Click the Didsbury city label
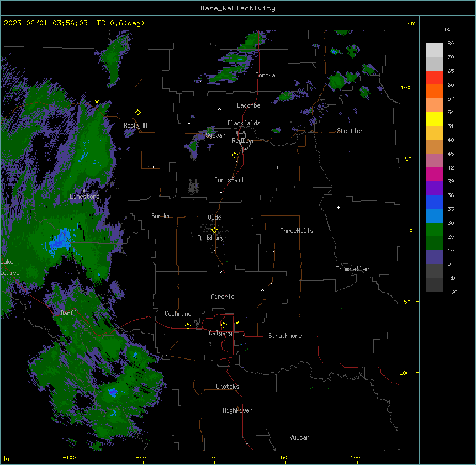476x465 pixels. tap(211, 238)
